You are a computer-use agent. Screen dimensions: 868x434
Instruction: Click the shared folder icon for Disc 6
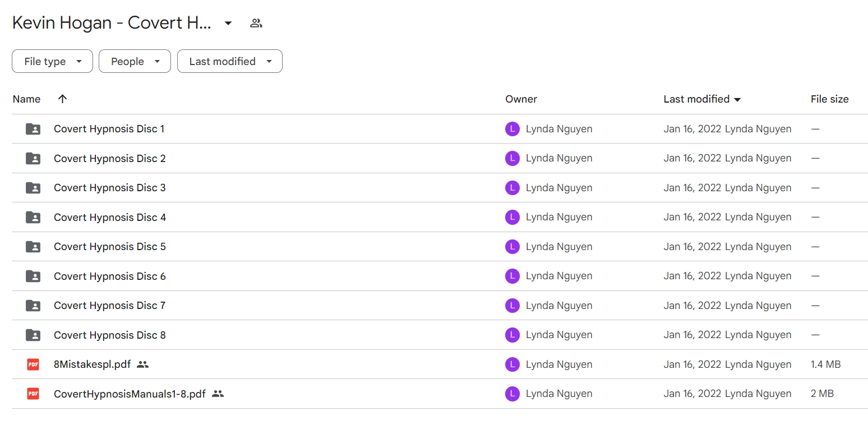point(33,276)
